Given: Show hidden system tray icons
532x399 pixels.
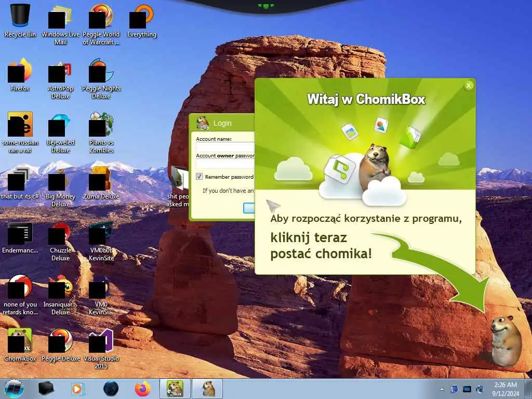Looking at the screenshot, I should tap(442, 389).
